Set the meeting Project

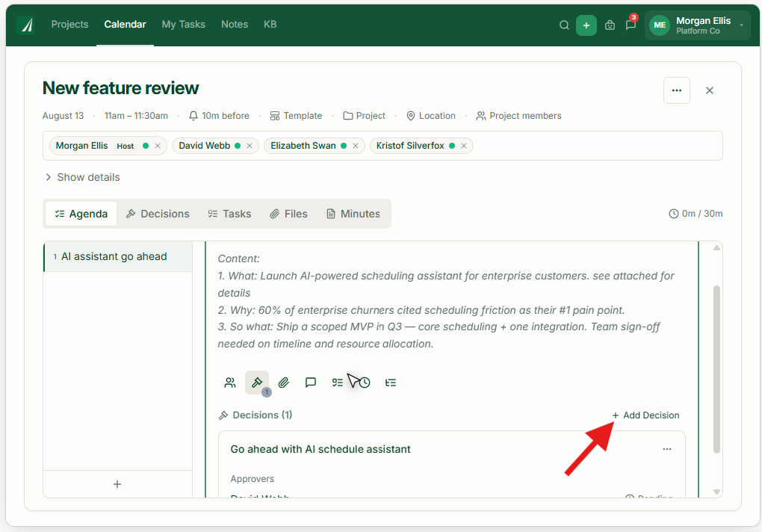click(364, 116)
